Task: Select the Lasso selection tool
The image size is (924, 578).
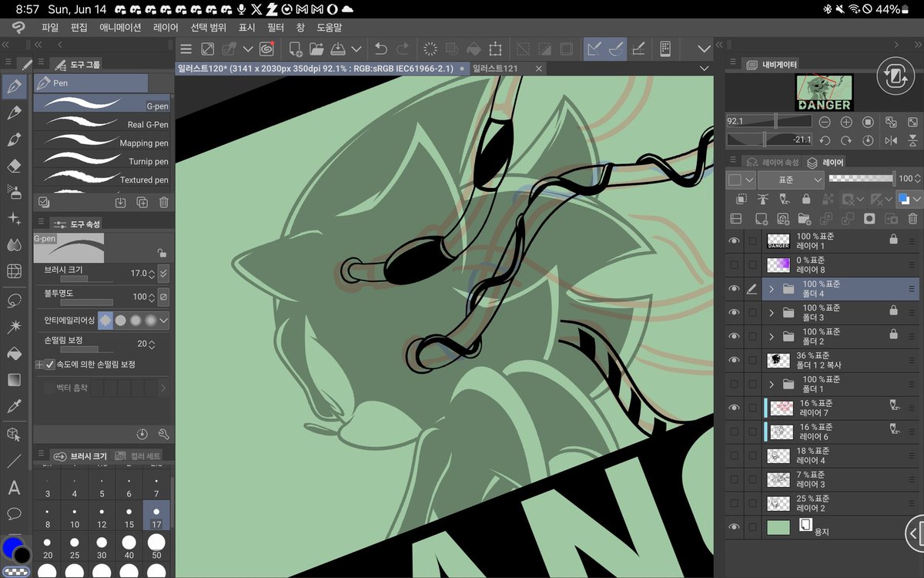Action: 14,300
